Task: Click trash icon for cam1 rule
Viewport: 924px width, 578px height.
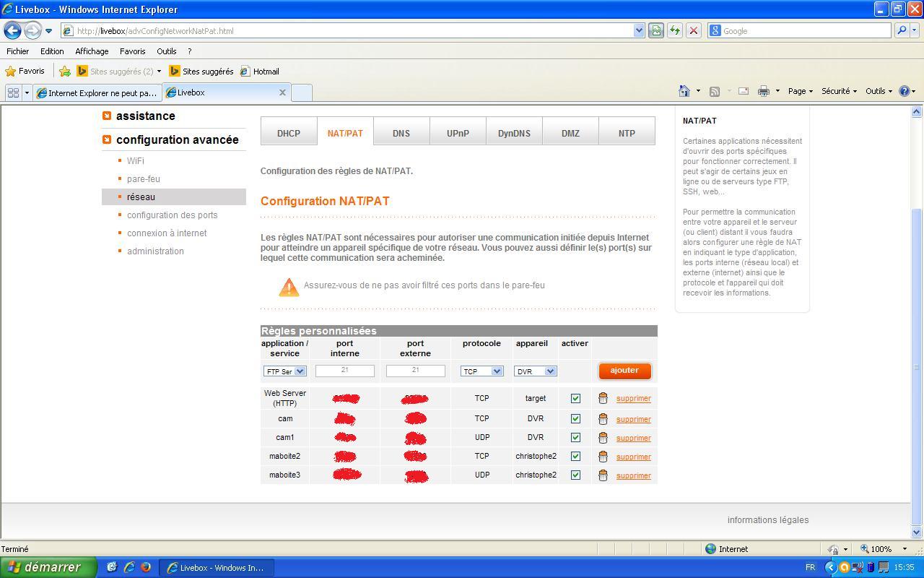Action: point(603,437)
